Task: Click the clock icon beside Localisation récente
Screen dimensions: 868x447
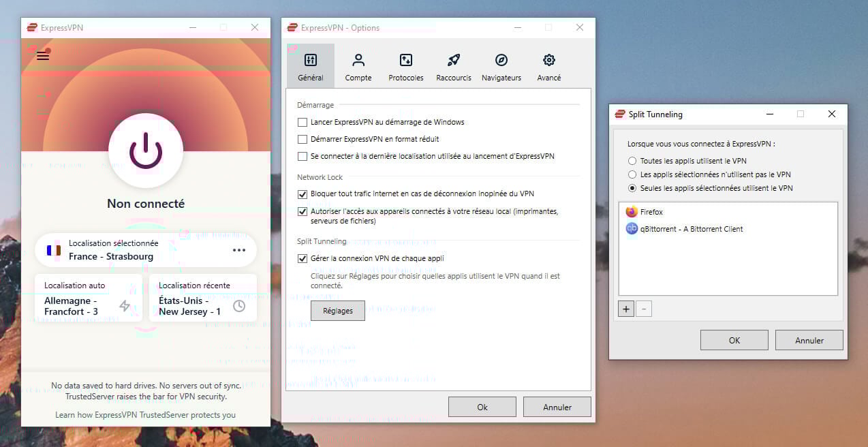Action: (238, 307)
